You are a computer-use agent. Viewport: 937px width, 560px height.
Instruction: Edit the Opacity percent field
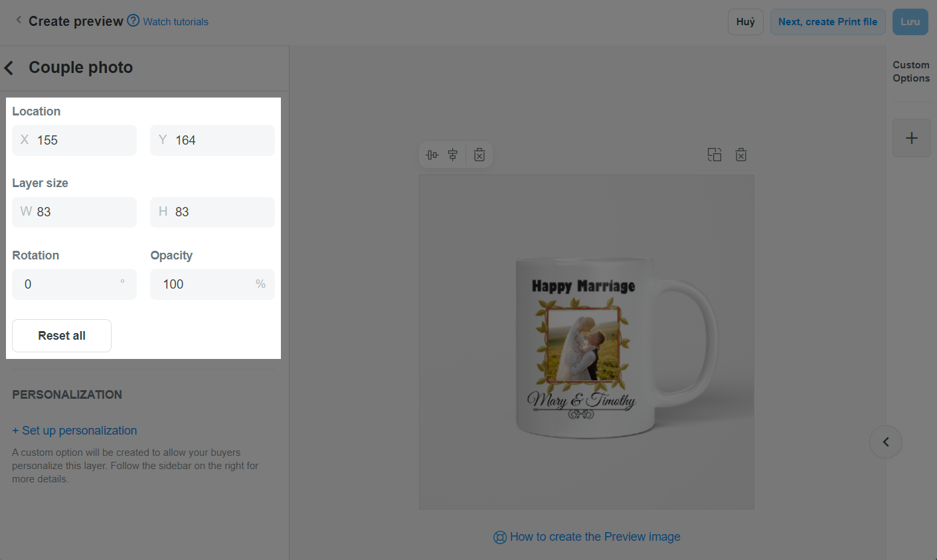(x=213, y=284)
